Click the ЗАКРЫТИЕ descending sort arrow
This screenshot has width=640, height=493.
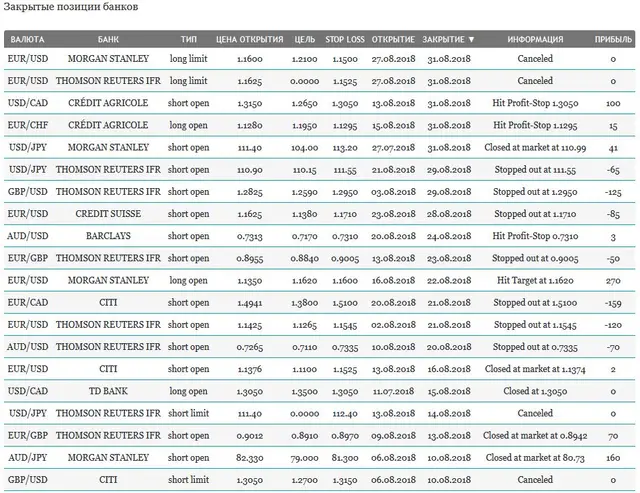coord(471,40)
